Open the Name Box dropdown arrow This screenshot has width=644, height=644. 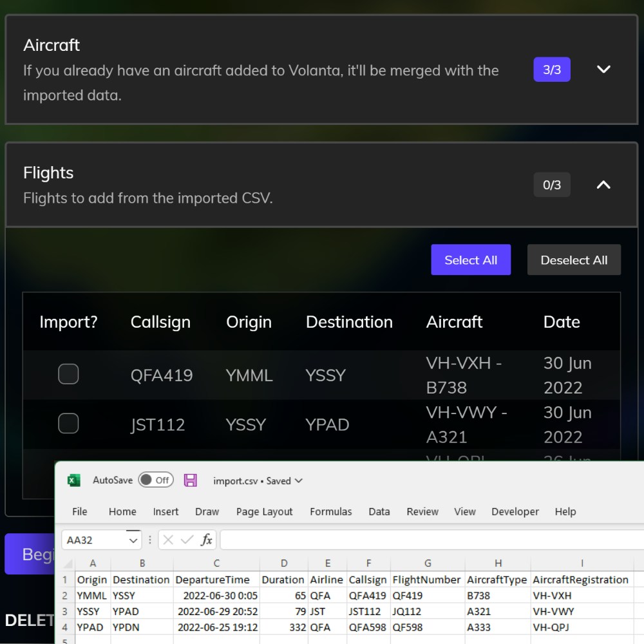[133, 540]
